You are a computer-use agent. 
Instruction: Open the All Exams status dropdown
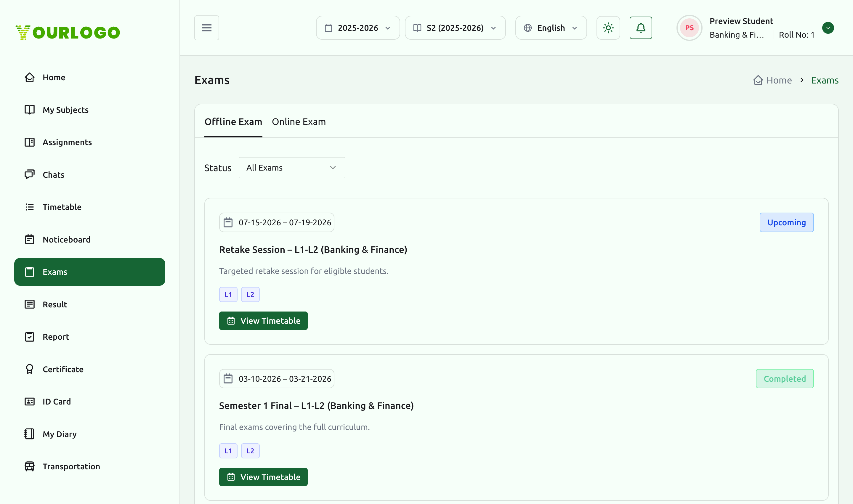(x=292, y=167)
